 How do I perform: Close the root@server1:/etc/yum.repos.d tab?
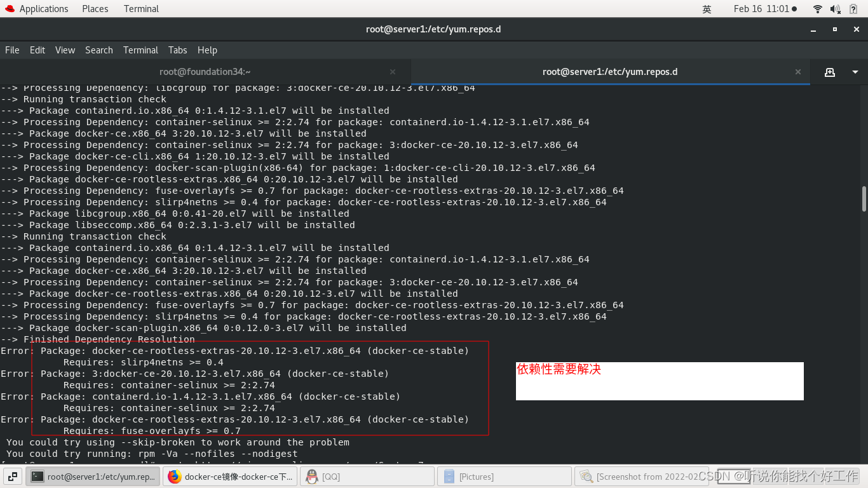798,72
